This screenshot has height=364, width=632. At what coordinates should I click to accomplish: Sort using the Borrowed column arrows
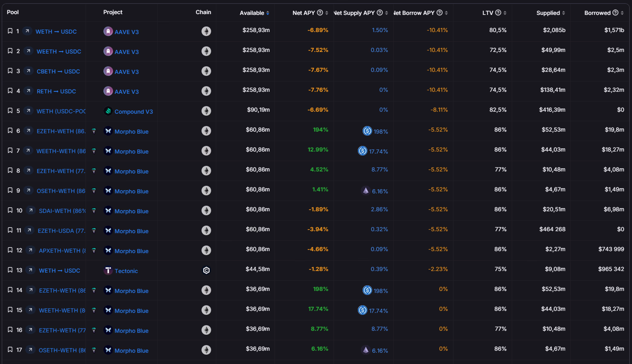tap(622, 13)
